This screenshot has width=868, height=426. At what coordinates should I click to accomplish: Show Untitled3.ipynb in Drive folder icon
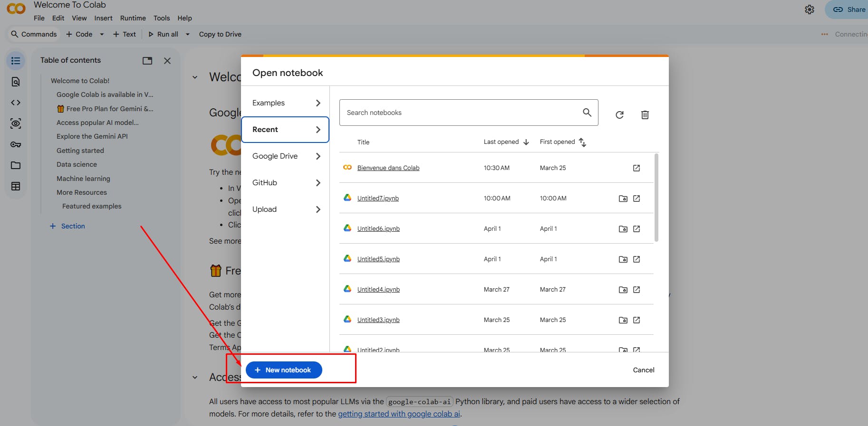[x=623, y=320]
